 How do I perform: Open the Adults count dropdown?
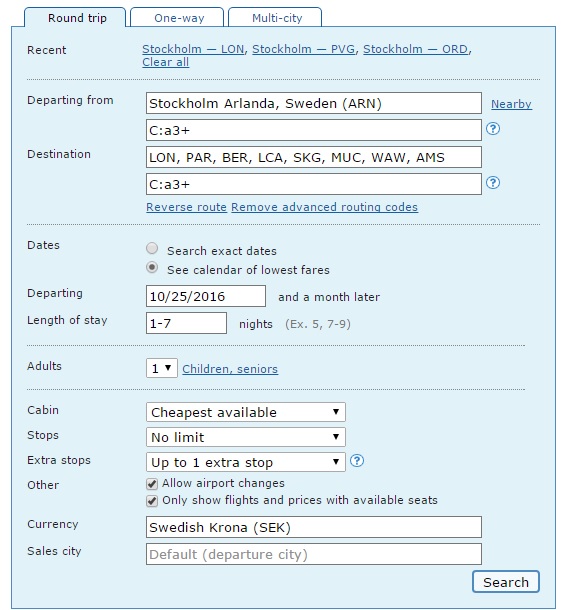coord(162,368)
